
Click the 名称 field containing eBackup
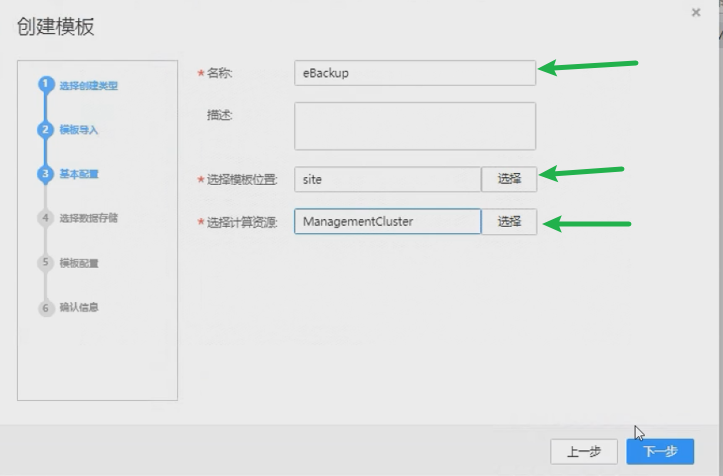coord(414,73)
